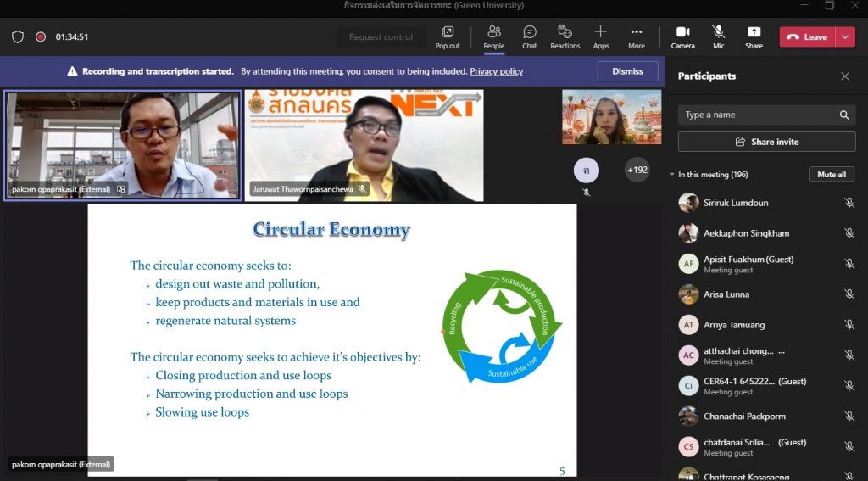This screenshot has height=481, width=868.
Task: Open the Apps panel
Action: click(x=601, y=36)
